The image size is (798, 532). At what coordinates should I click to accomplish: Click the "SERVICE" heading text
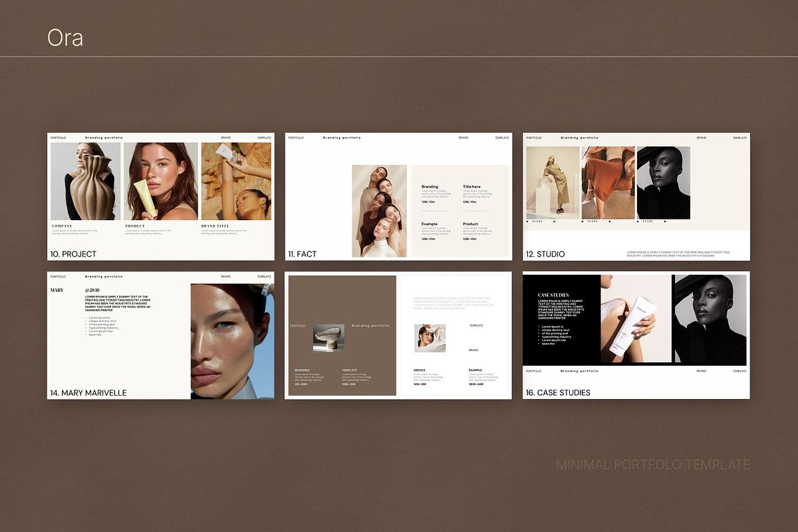420,370
